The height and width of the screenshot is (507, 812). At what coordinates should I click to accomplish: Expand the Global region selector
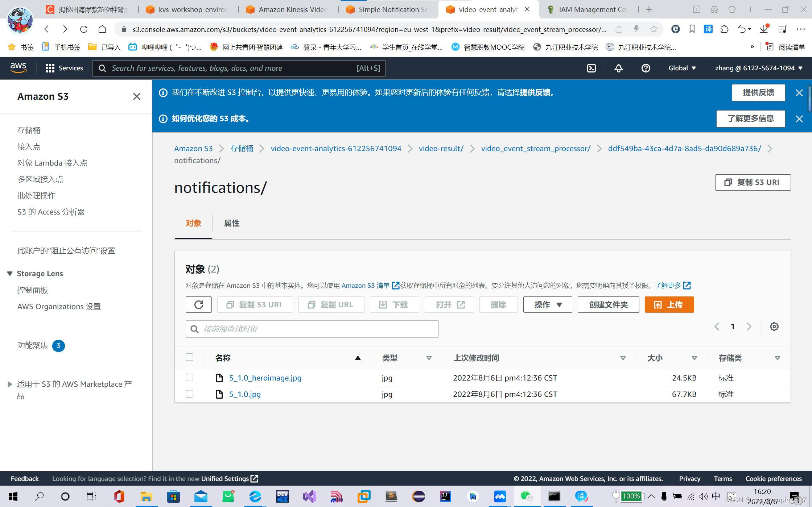coord(682,68)
